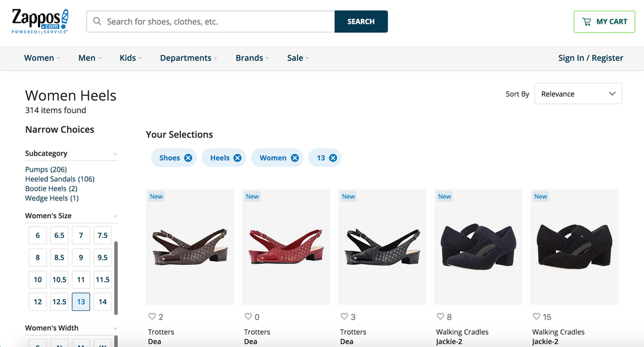
Task: Favorite the brown Trotters Dea heart icon
Action: point(153,317)
